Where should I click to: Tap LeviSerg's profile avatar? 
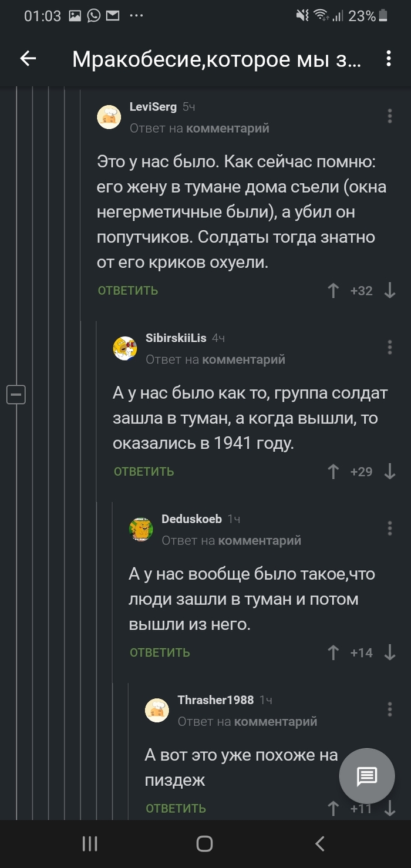[109, 116]
